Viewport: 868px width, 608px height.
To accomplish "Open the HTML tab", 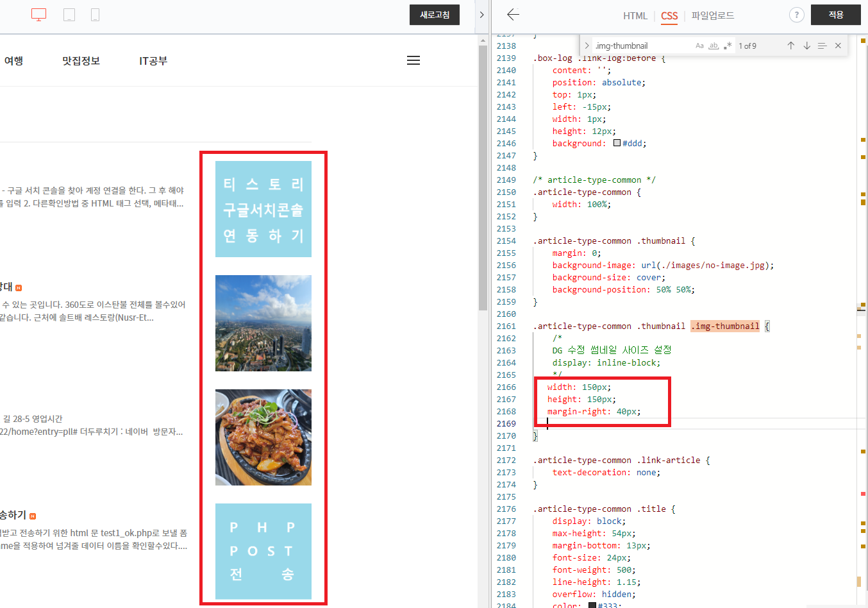I will pos(635,15).
